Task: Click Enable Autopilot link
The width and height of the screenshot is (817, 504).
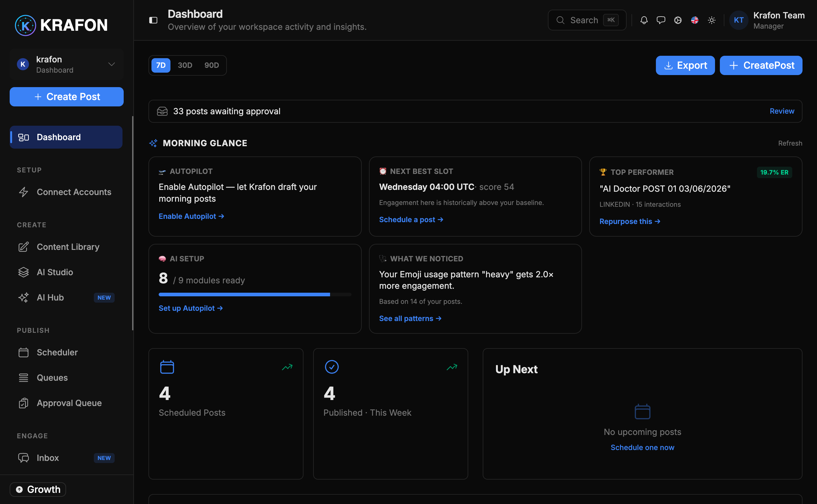Action: coord(192,216)
